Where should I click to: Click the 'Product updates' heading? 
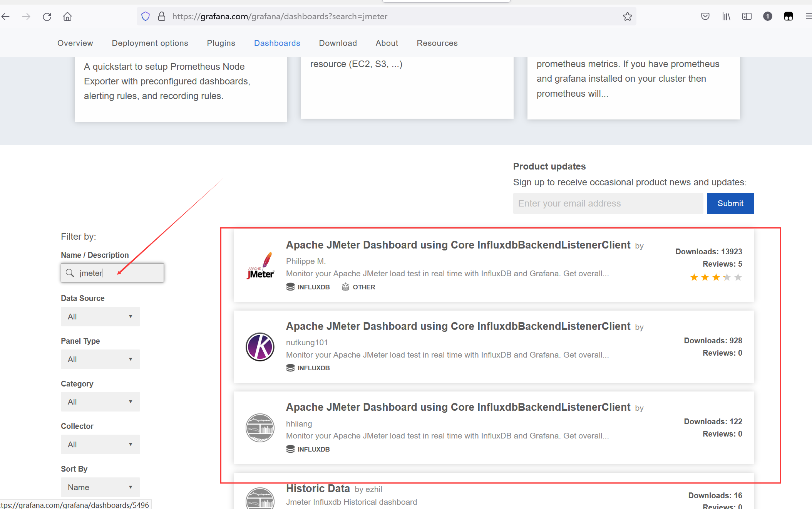point(549,166)
